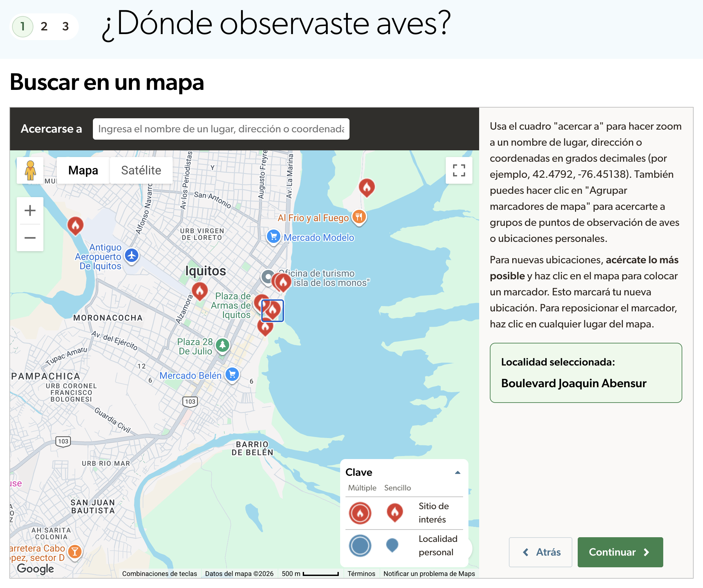Collapse the Clave legend panel
703x588 pixels.
[458, 472]
